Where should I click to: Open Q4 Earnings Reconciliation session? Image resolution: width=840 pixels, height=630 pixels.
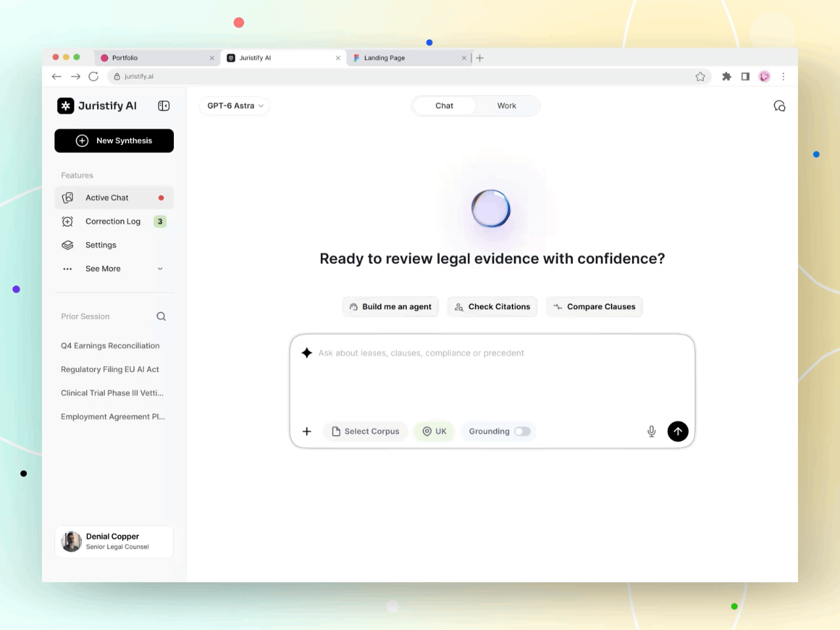[110, 346]
